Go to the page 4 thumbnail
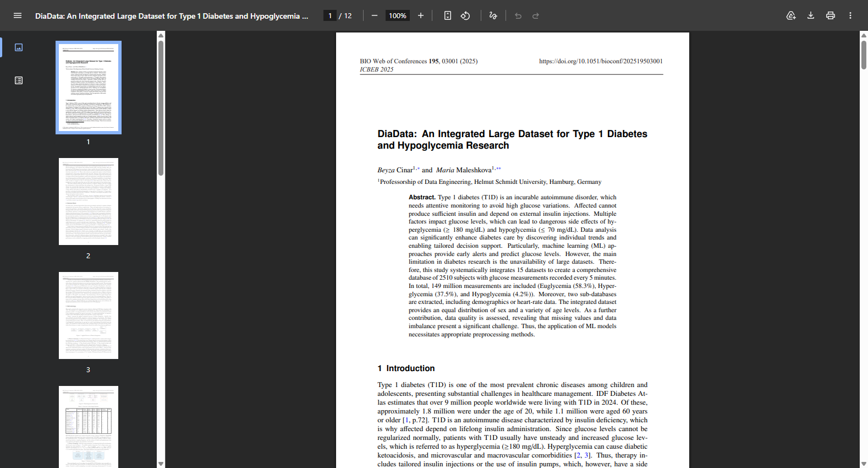Viewport: 868px width, 468px height. point(89,427)
